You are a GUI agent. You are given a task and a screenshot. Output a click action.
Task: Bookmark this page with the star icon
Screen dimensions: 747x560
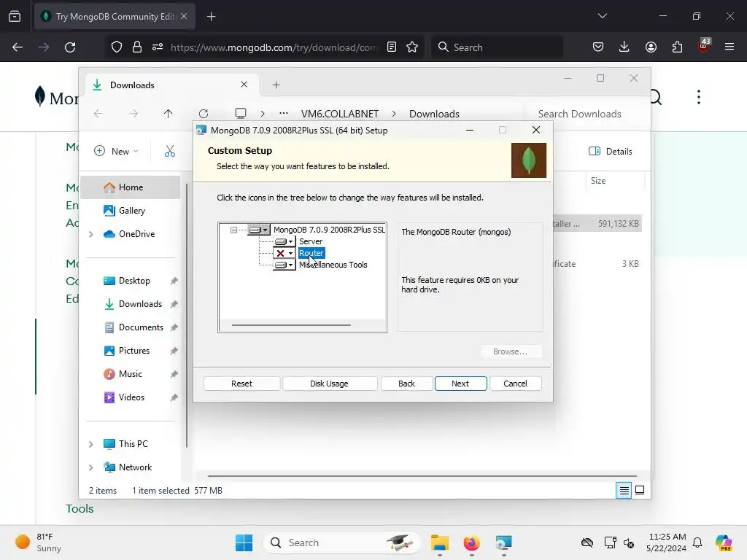click(412, 47)
